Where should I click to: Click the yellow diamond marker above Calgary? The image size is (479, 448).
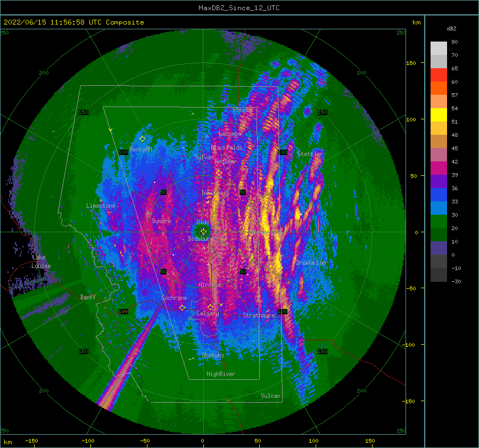(210, 307)
